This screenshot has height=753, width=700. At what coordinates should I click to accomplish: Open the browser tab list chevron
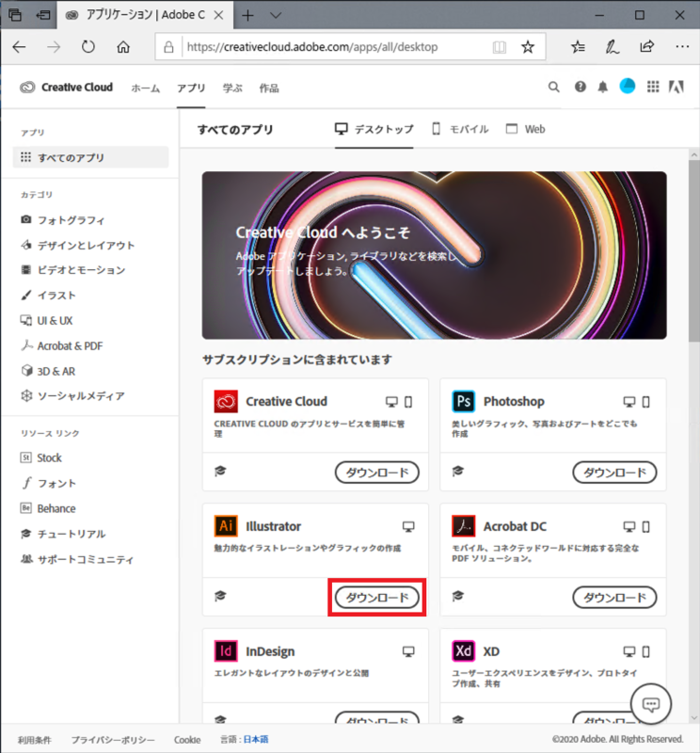[276, 16]
